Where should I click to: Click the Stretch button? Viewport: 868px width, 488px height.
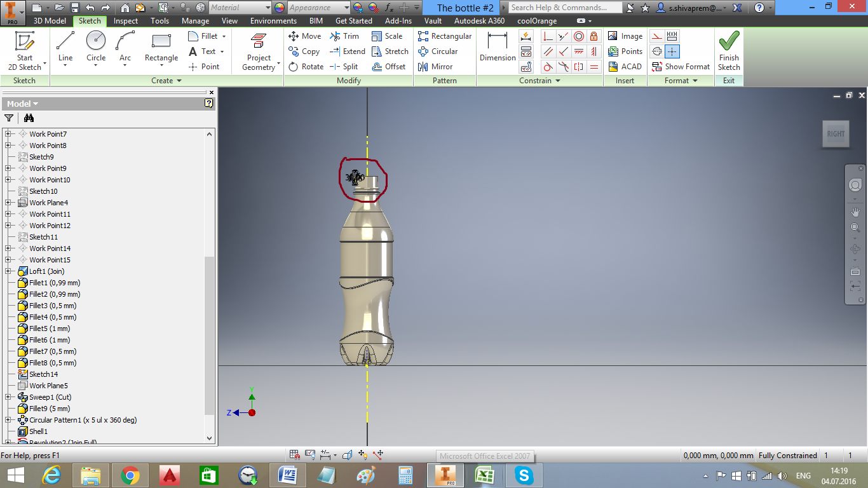pos(390,51)
